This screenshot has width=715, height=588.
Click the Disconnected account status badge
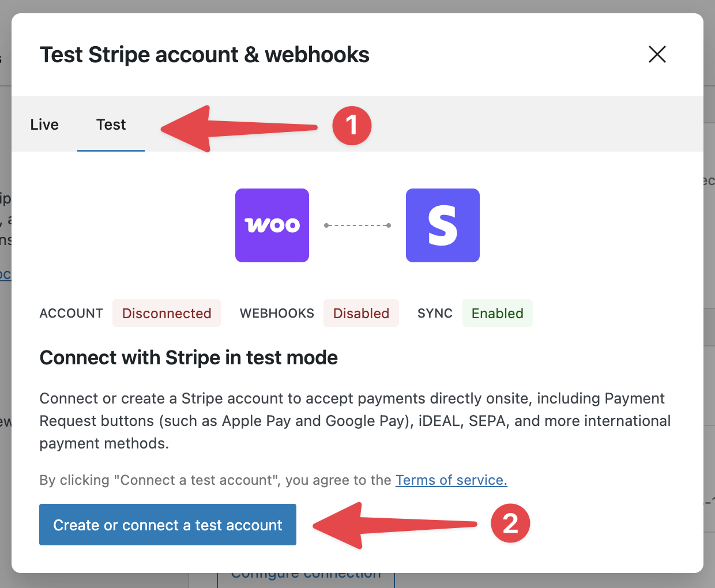tap(167, 313)
